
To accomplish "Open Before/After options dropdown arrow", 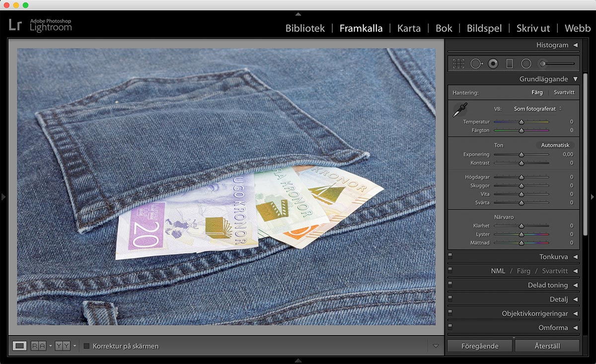I will 50,346.
